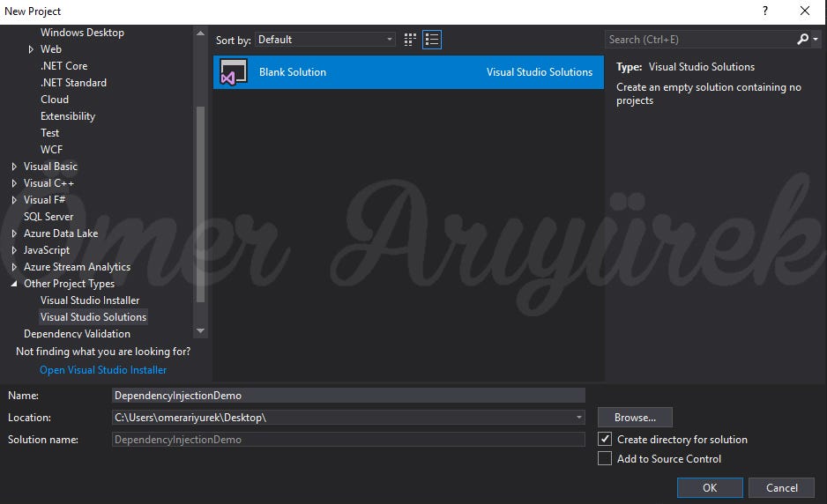The height and width of the screenshot is (504, 827).
Task: Select .NET Core category
Action: coord(63,66)
